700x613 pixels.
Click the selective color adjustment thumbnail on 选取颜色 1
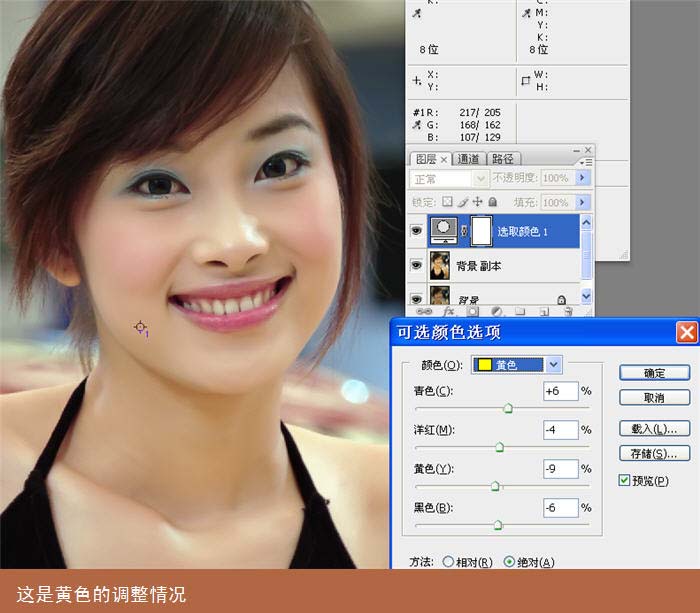point(444,231)
